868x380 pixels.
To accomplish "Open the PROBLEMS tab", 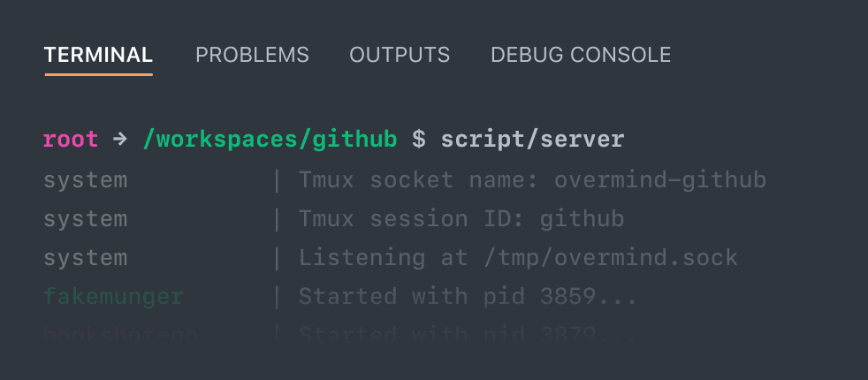I will (x=252, y=55).
